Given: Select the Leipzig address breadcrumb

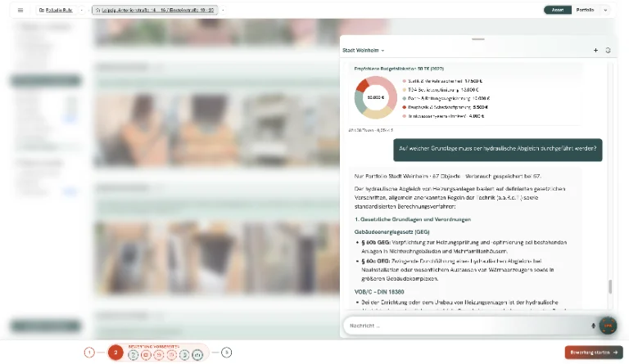Looking at the screenshot, I should coord(155,10).
